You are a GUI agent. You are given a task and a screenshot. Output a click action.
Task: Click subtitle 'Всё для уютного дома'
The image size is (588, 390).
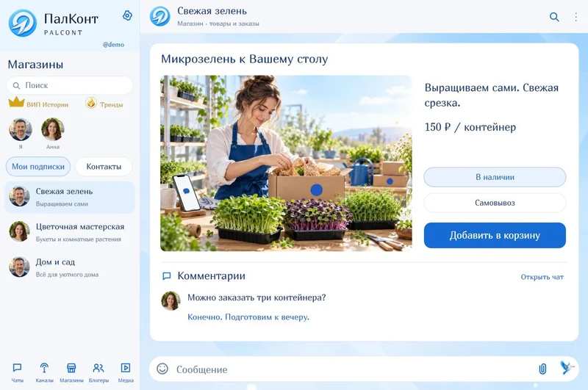click(x=67, y=275)
